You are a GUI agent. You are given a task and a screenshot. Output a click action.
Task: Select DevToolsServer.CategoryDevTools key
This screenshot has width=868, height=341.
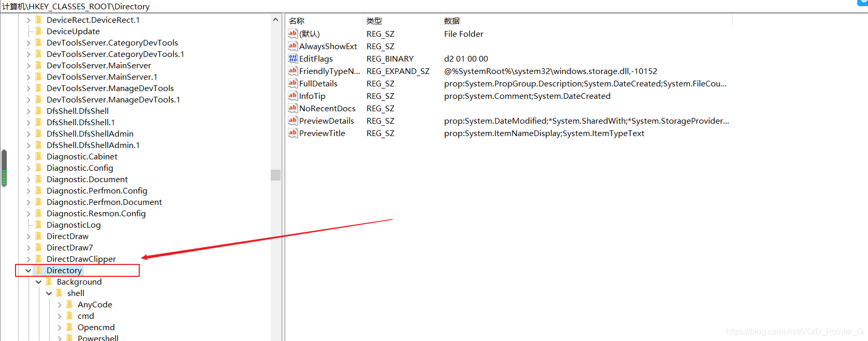tap(112, 42)
